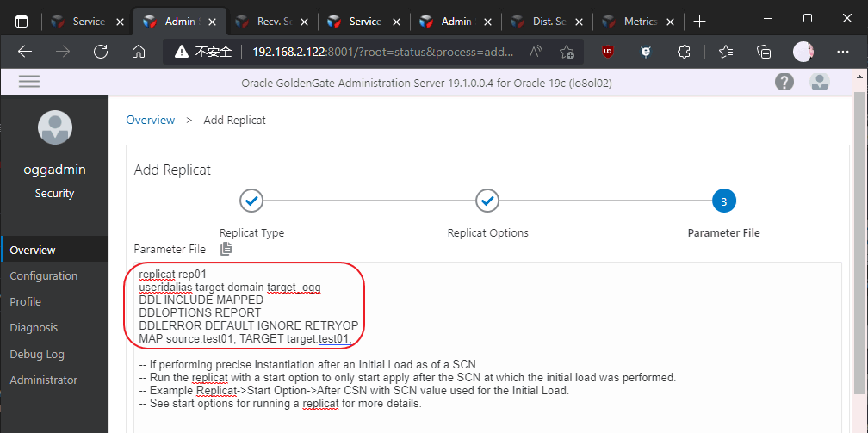Open new browser tab

pos(700,22)
